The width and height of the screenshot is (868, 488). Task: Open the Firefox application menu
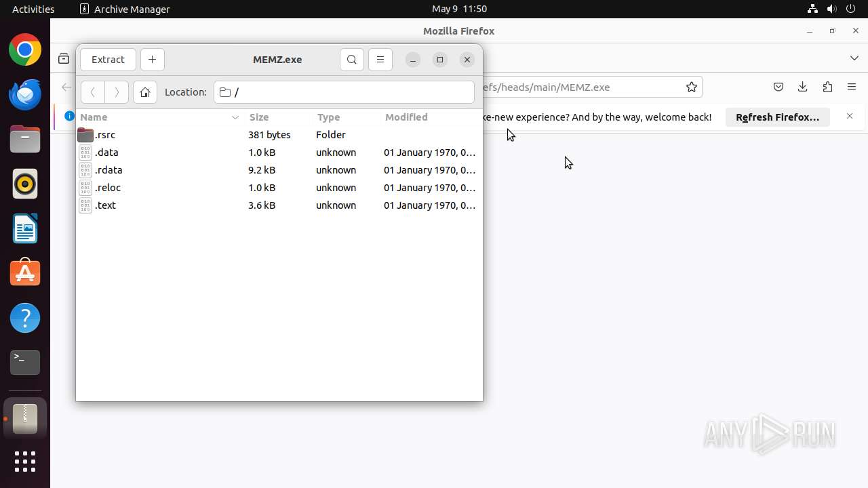pyautogui.click(x=852, y=87)
